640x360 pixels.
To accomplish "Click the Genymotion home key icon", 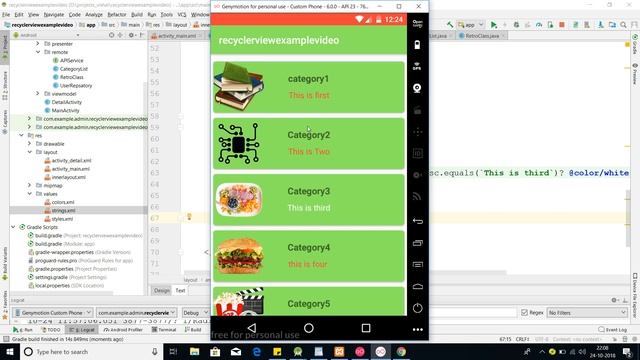I will [418, 287].
